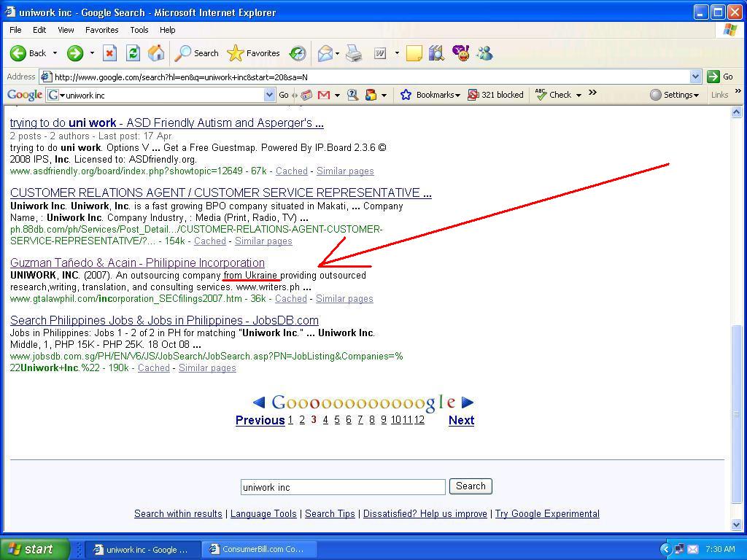Screen dimensions: 747x560
Task: Open the Search pane magnifier button
Action: [x=196, y=53]
